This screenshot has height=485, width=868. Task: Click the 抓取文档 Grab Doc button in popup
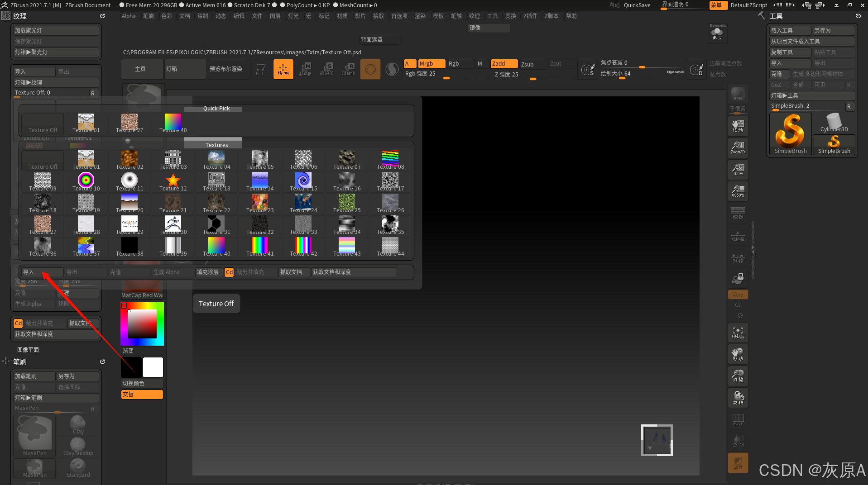(x=294, y=272)
